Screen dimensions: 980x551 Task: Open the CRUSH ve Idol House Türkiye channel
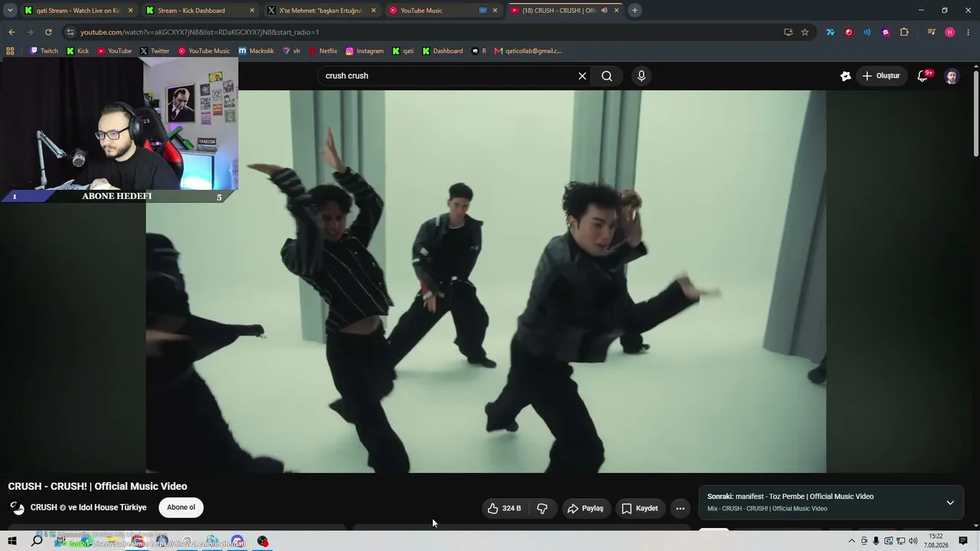tap(88, 507)
